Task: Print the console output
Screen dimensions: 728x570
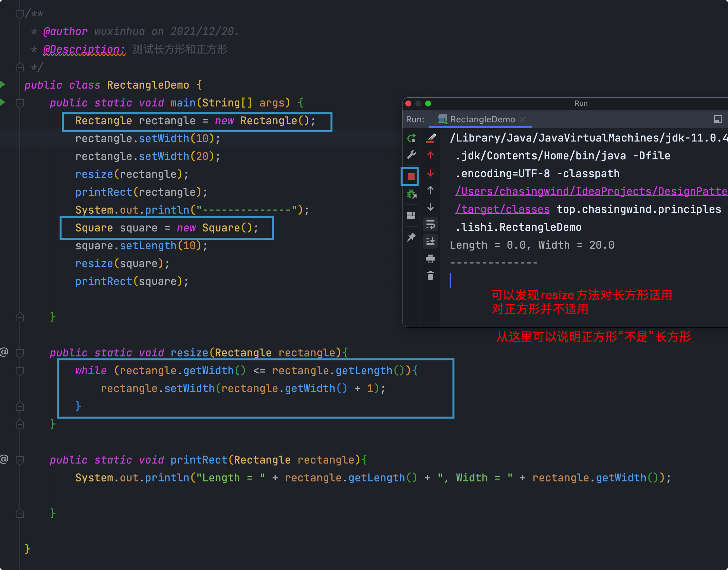Action: point(430,259)
